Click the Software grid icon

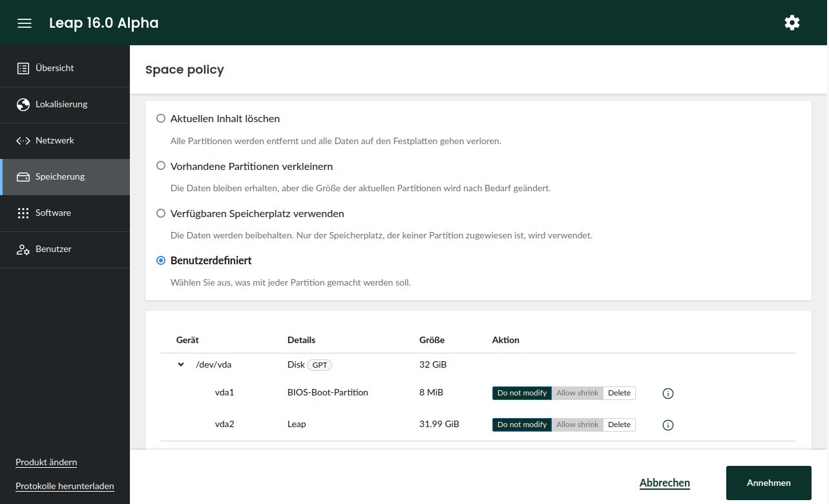click(x=23, y=213)
